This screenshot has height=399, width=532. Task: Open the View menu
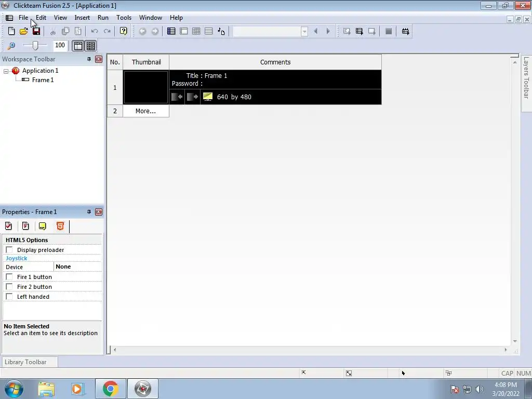60,18
